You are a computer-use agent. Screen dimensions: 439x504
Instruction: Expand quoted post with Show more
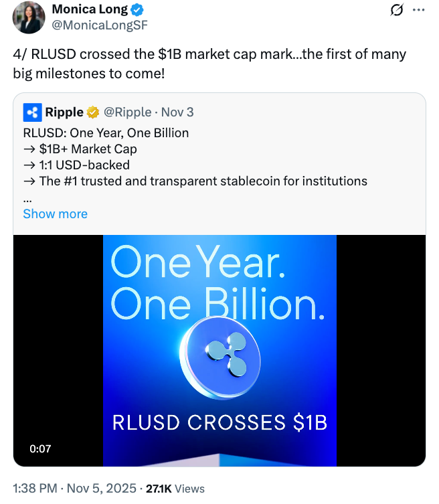coord(55,214)
